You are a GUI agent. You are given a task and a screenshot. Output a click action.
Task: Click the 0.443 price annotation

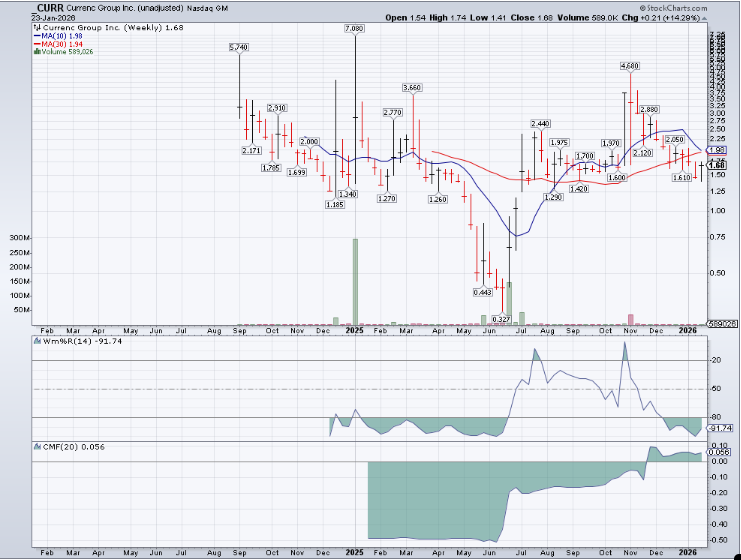tap(482, 292)
